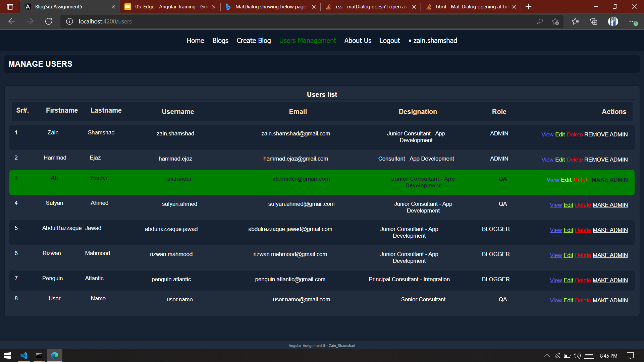Select the Users Management navigation item
Viewport: 644px width, 362px height.
tap(307, 41)
